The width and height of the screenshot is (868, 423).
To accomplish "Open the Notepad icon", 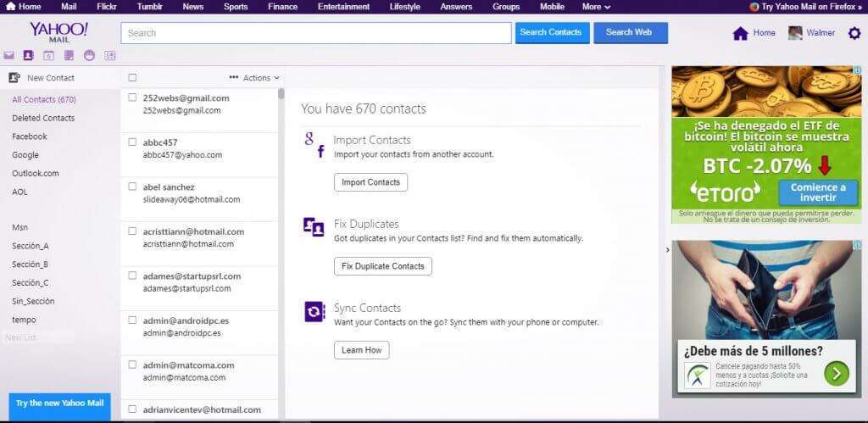I will coord(70,55).
